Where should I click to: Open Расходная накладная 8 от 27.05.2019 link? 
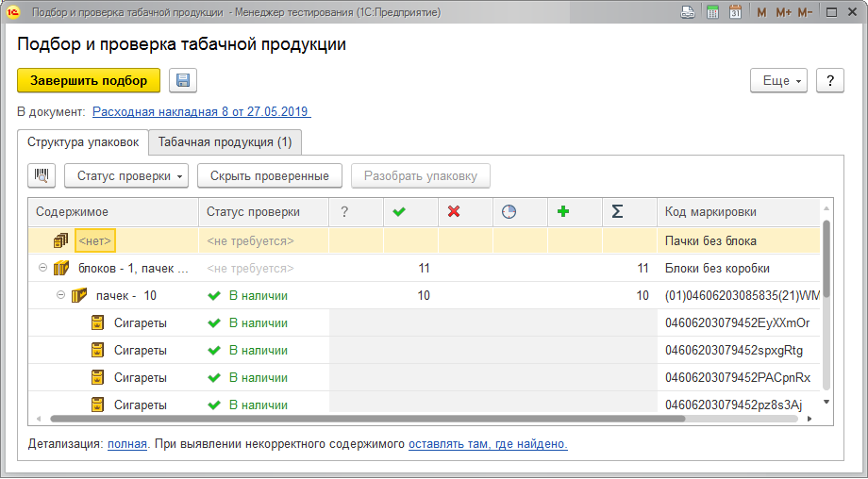coord(202,111)
